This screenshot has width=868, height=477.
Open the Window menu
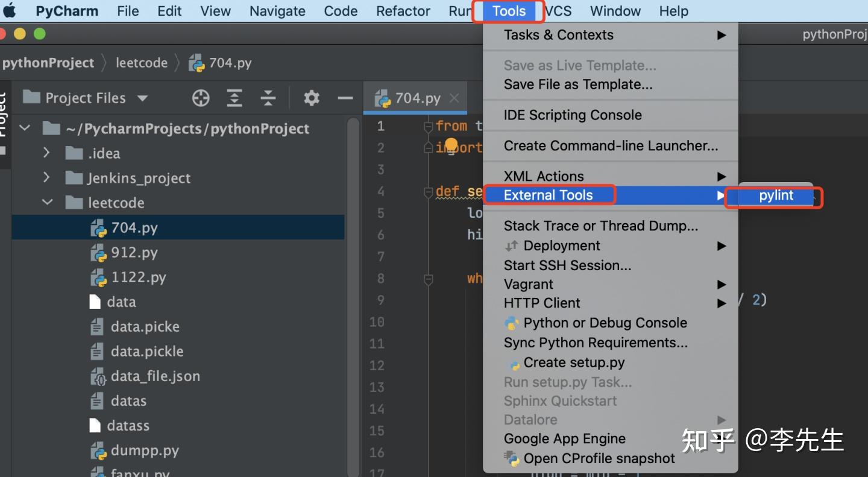point(615,11)
